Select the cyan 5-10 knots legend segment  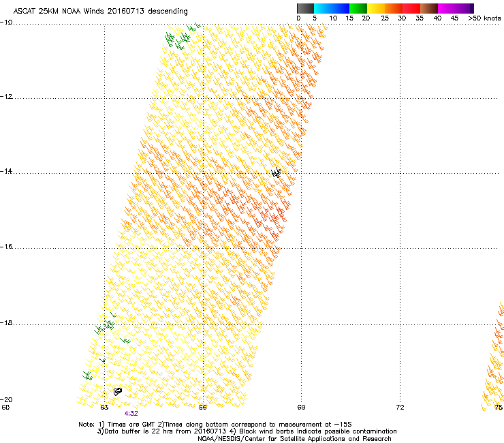(323, 8)
